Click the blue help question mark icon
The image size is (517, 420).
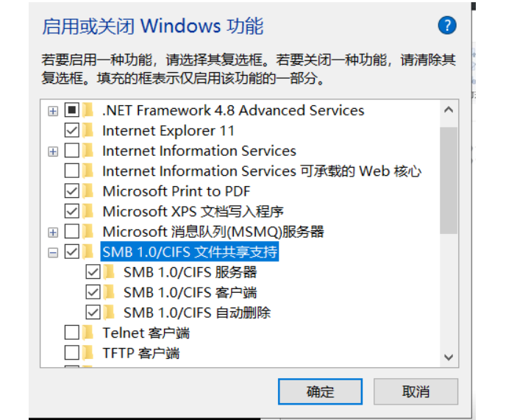[447, 26]
